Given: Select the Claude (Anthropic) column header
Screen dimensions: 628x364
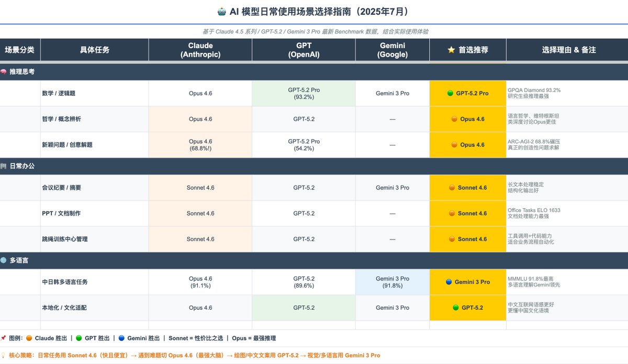Looking at the screenshot, I should point(200,50).
